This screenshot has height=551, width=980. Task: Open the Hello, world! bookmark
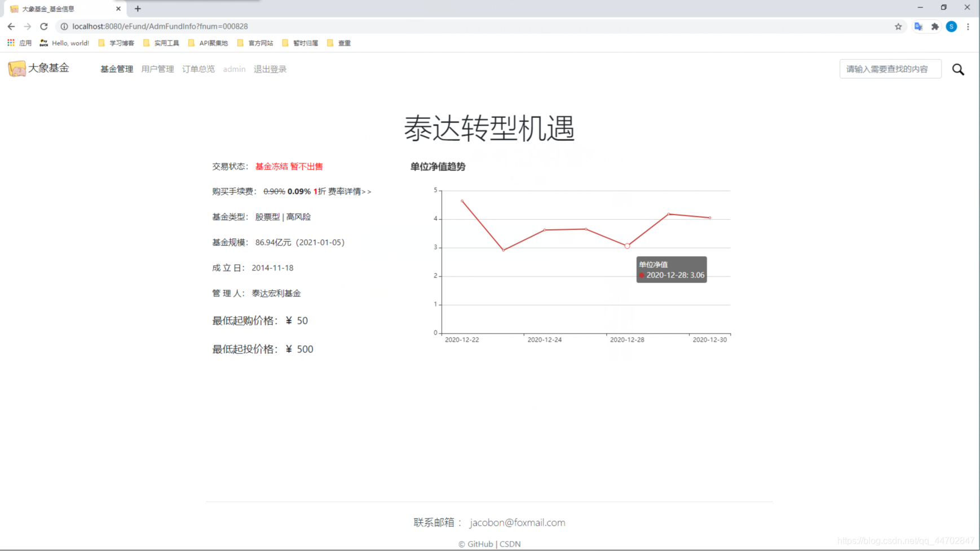tap(65, 43)
